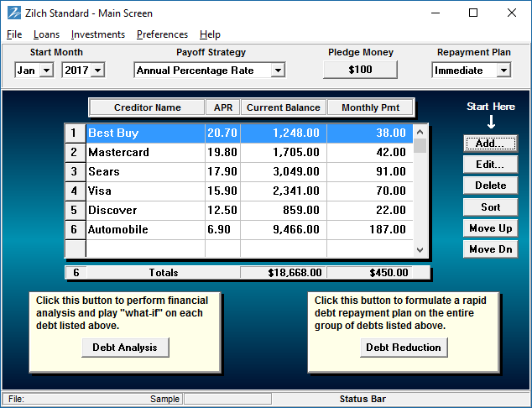This screenshot has height=408, width=532.
Task: Click the Add... button
Action: pyautogui.click(x=490, y=144)
